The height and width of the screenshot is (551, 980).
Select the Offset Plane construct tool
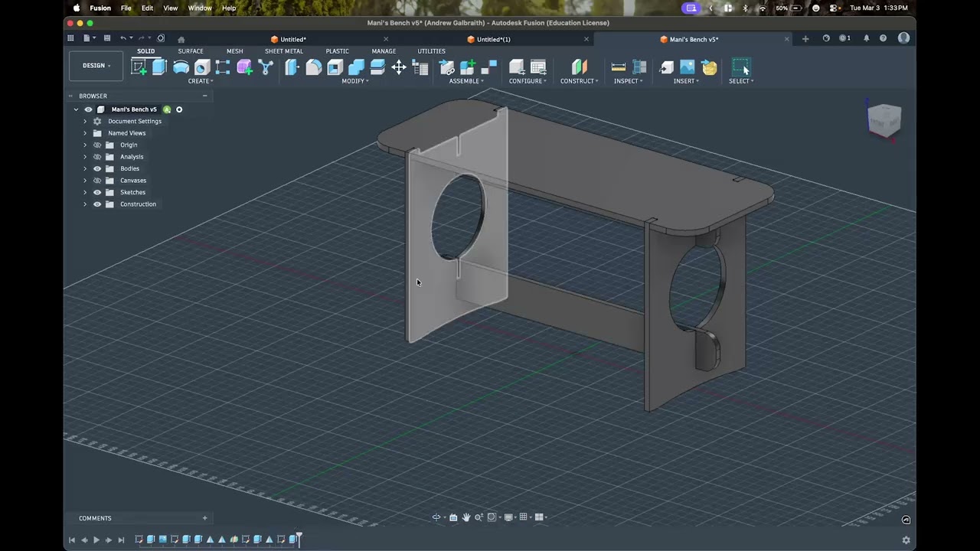click(x=579, y=67)
